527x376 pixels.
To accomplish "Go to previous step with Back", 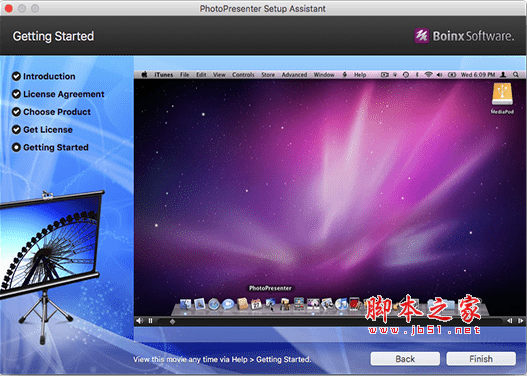I will coord(405,359).
